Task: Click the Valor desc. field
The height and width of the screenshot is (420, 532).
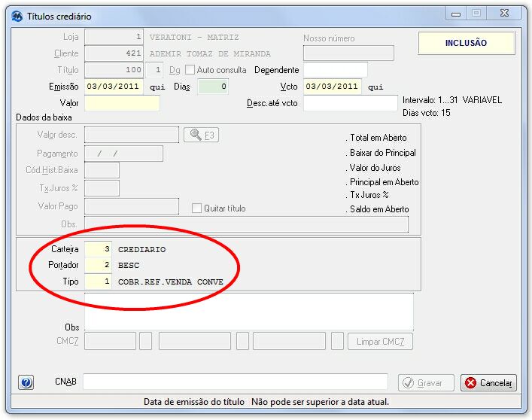Action: [132, 135]
